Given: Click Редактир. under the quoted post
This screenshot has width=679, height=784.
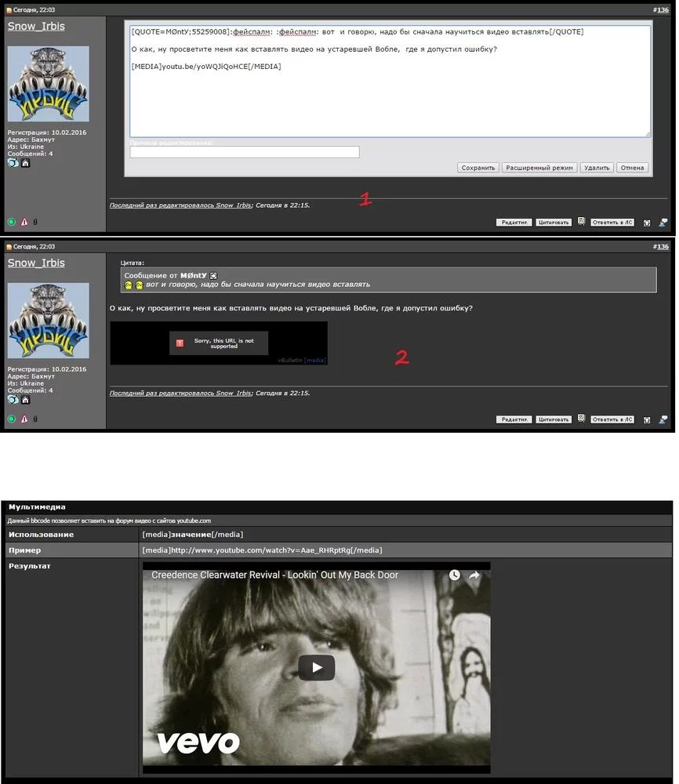Looking at the screenshot, I should tap(514, 419).
